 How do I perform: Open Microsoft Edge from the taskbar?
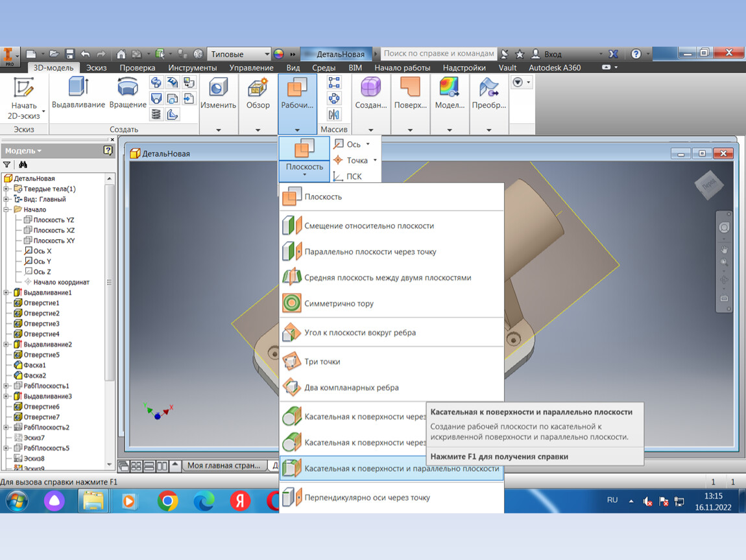point(204,501)
